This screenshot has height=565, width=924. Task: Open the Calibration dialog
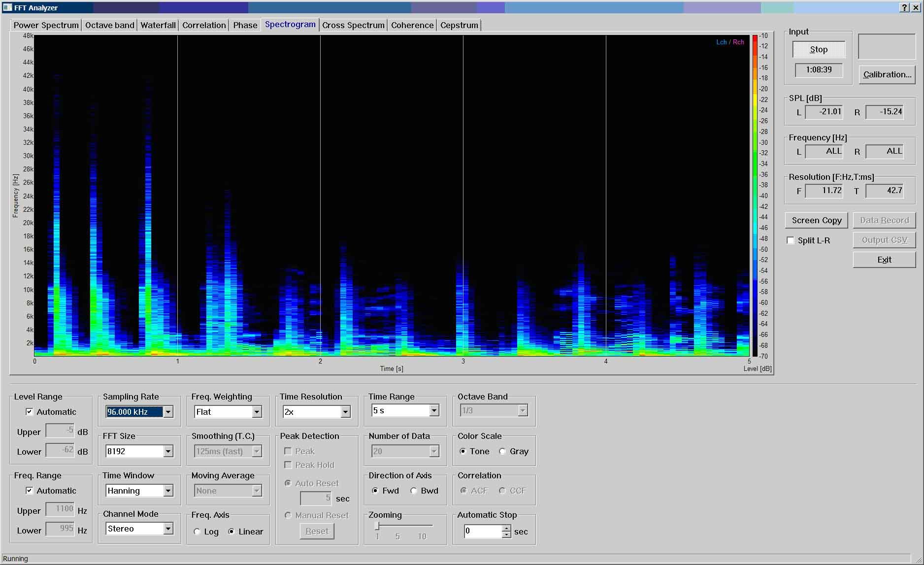(x=887, y=74)
